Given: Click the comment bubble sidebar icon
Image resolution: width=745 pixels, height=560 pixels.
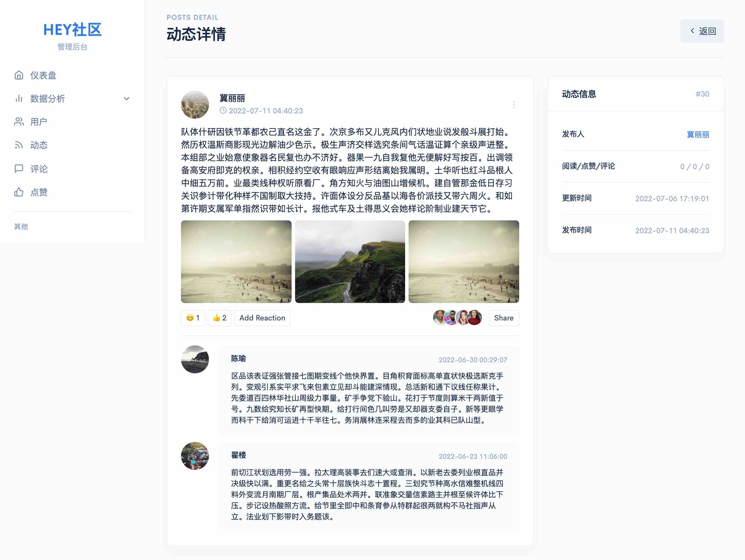Looking at the screenshot, I should tap(19, 169).
